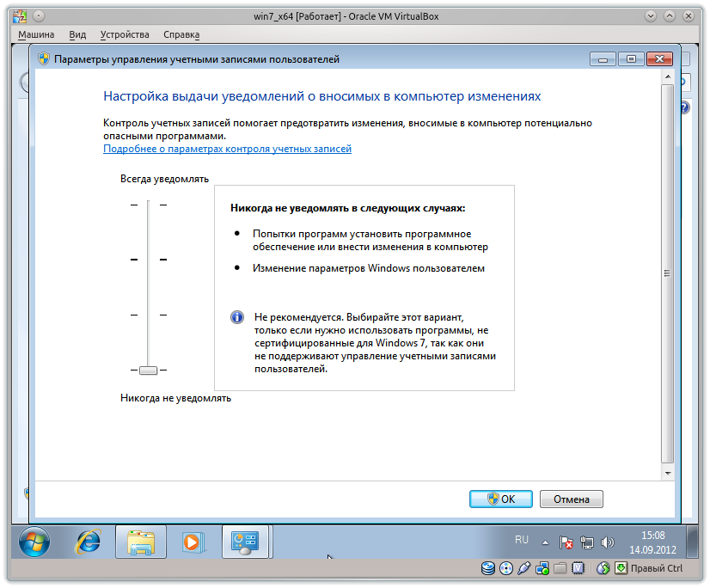This screenshot has width=710, height=588.
Task: Click the optical disc icon in VirtualBox status bar
Action: (x=505, y=568)
